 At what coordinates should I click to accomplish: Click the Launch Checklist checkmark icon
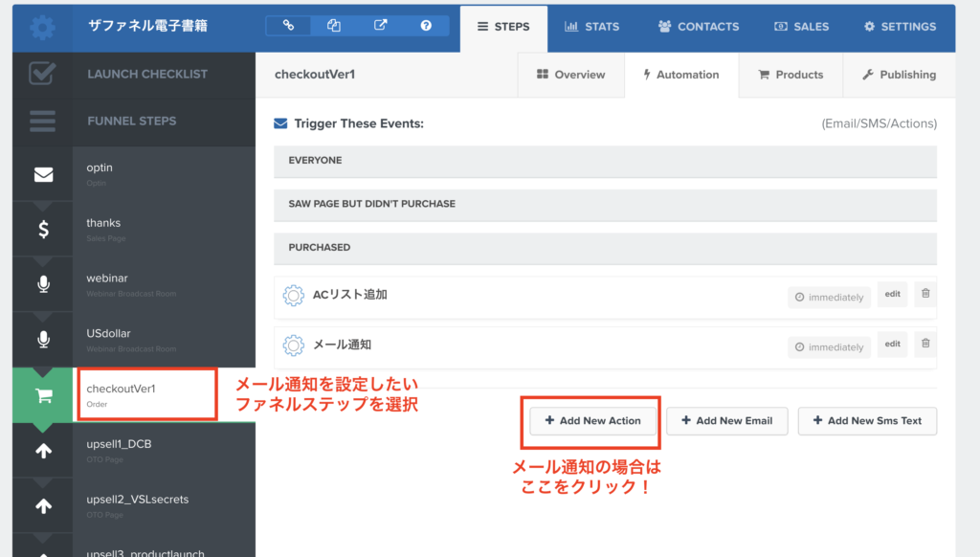[42, 74]
